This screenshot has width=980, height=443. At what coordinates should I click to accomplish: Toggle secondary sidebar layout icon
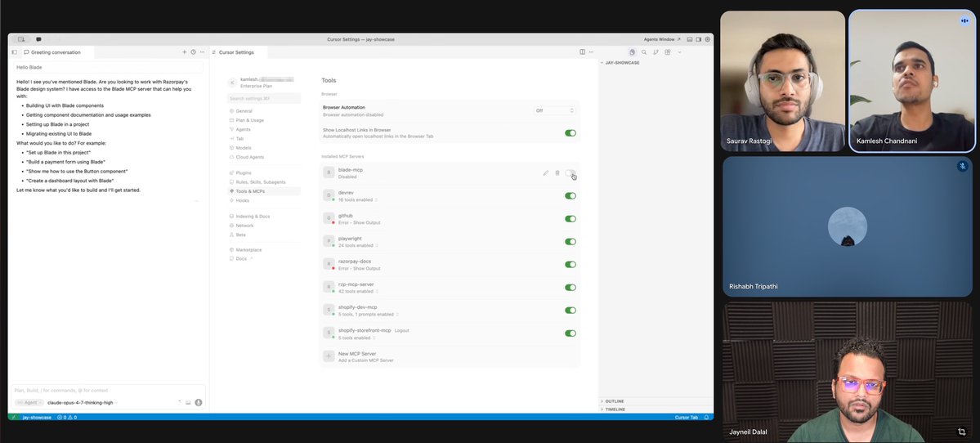(699, 39)
